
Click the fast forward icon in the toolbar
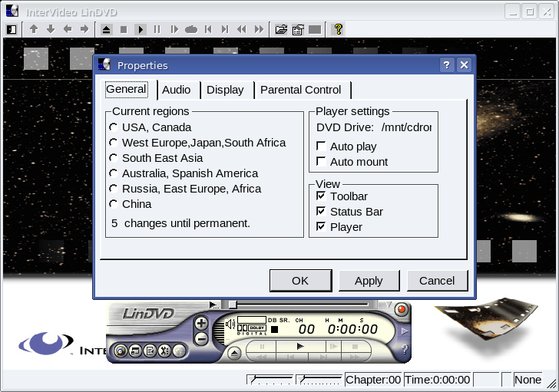click(x=259, y=30)
